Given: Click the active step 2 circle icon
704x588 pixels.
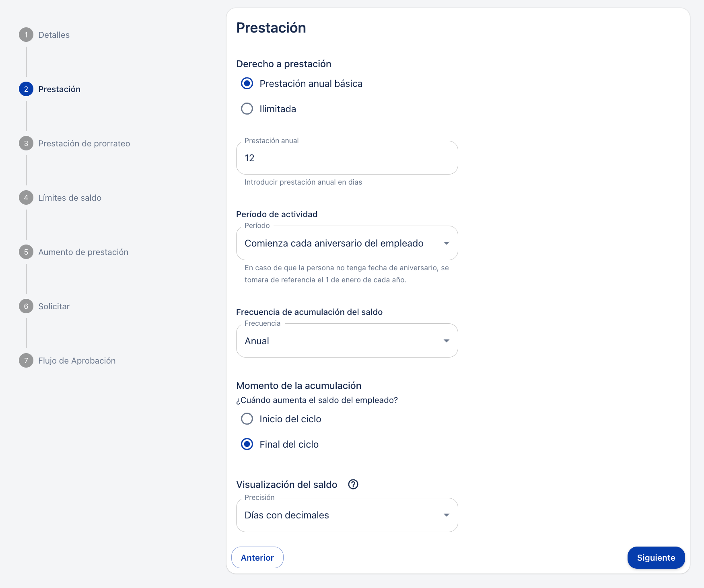Looking at the screenshot, I should pyautogui.click(x=26, y=89).
